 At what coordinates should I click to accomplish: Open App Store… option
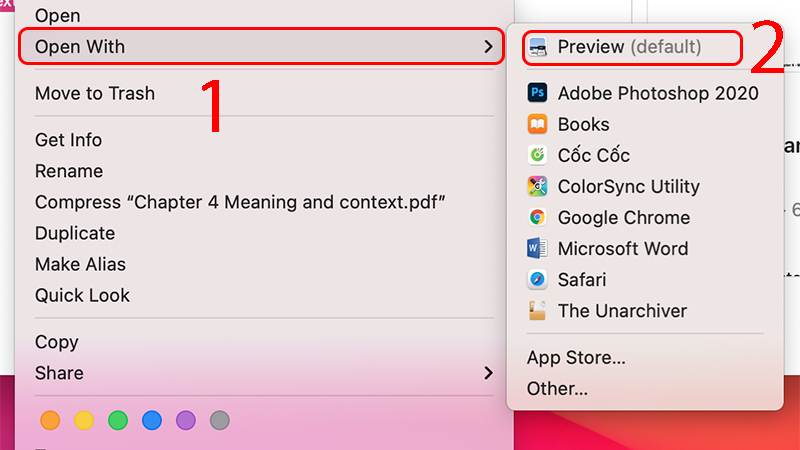pyautogui.click(x=577, y=357)
